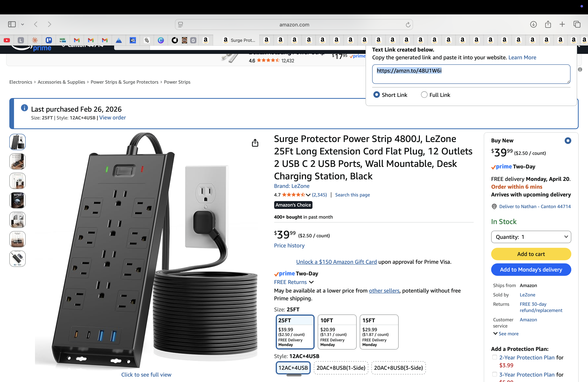Click the location pin delivery icon
Screen dimensions: 588x382
click(x=494, y=207)
